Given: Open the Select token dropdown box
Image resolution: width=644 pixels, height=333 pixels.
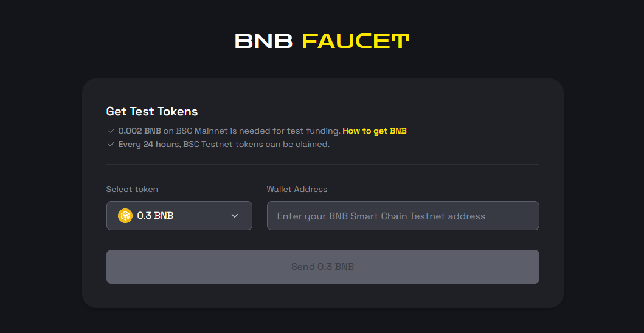Looking at the screenshot, I should tap(179, 216).
